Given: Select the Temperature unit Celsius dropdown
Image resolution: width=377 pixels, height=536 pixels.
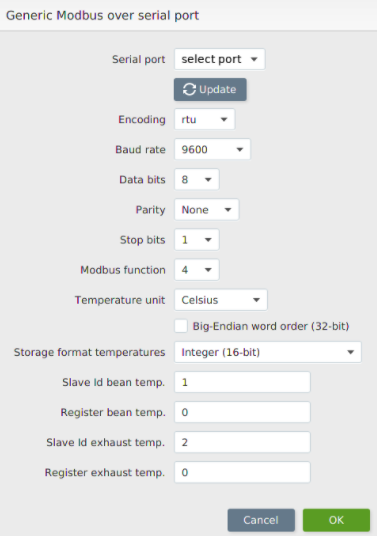Looking at the screenshot, I should 221,300.
